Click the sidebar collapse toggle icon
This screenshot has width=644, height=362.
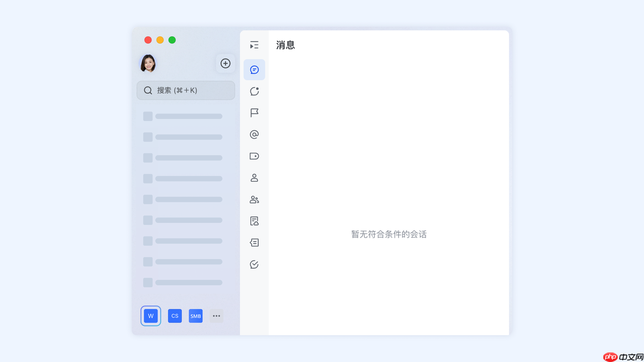tap(254, 45)
